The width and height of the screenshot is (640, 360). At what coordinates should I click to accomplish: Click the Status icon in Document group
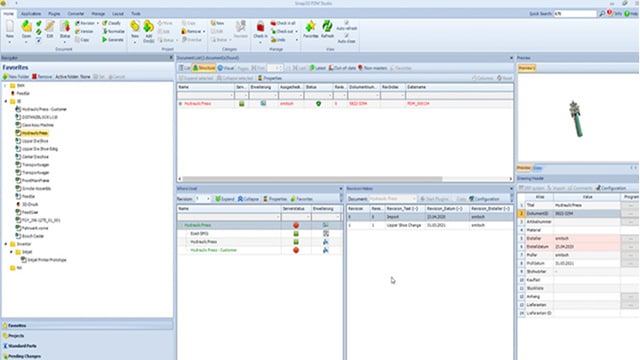pos(65,27)
